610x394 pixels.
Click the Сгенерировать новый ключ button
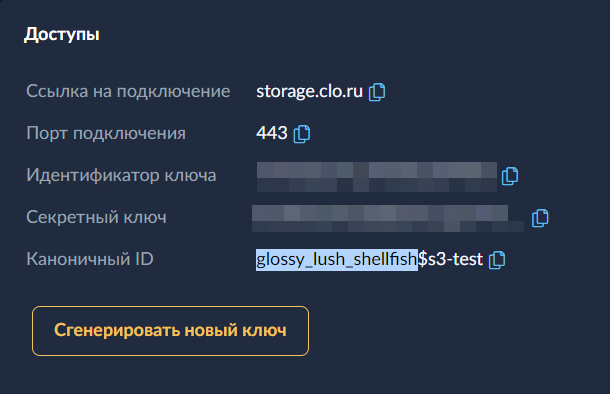coord(170,331)
